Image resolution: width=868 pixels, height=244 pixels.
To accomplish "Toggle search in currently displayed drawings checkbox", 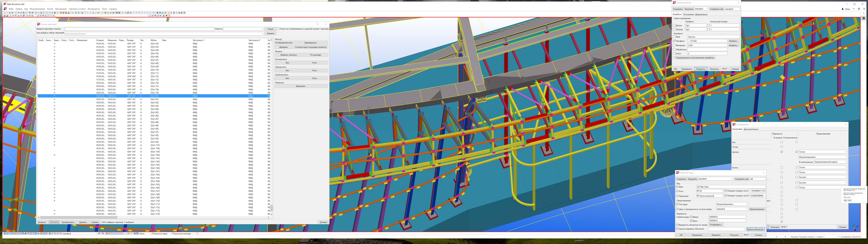I will coord(278,29).
